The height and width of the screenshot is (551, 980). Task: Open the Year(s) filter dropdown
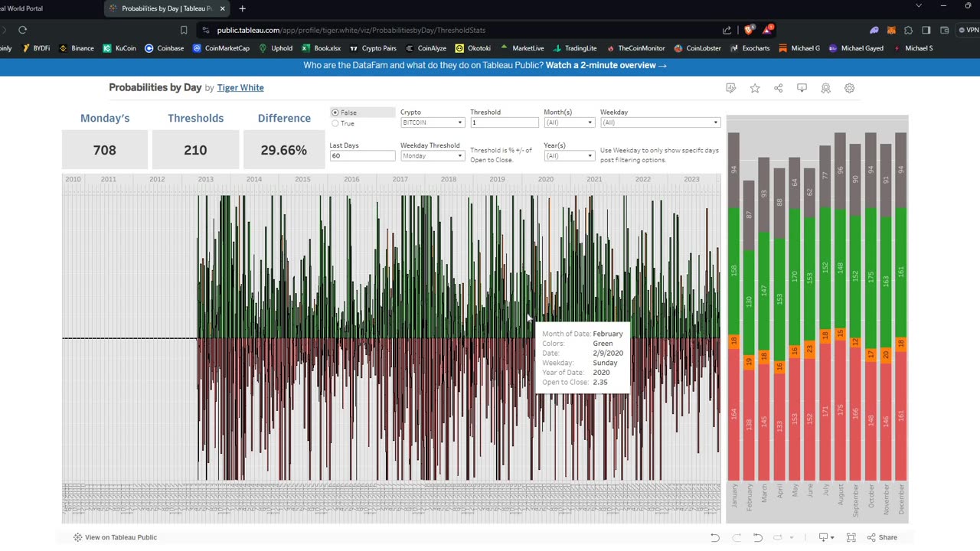click(x=569, y=155)
